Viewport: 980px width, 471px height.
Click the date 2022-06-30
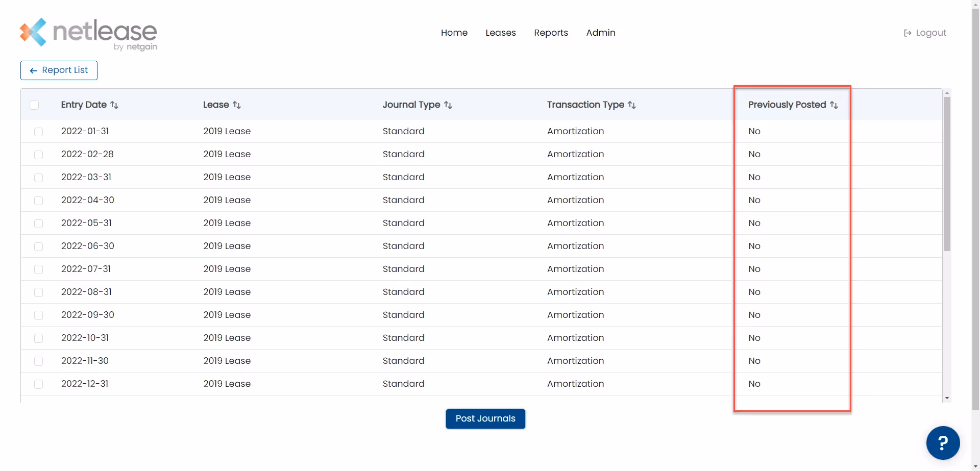pos(88,246)
